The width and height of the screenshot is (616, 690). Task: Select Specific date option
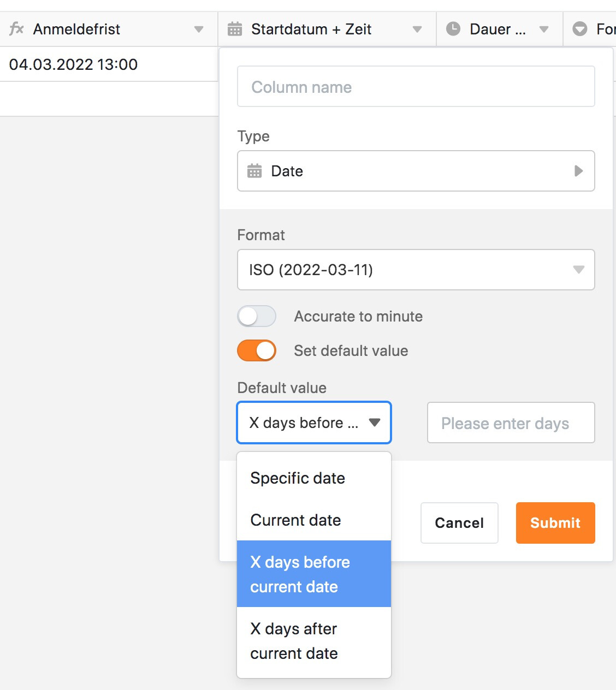coord(298,478)
